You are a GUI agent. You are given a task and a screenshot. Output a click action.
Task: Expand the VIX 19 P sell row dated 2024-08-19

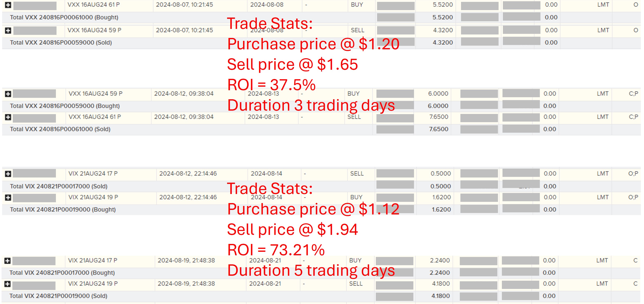(7, 284)
